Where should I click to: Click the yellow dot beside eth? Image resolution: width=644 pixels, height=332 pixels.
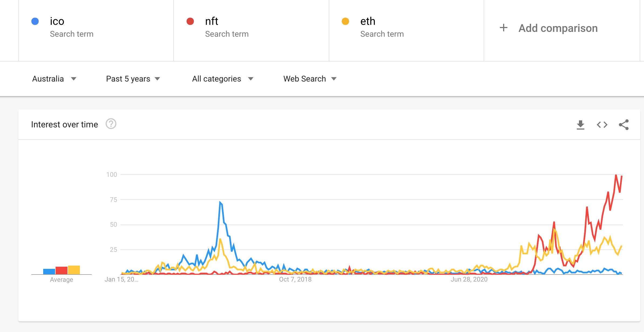click(345, 21)
